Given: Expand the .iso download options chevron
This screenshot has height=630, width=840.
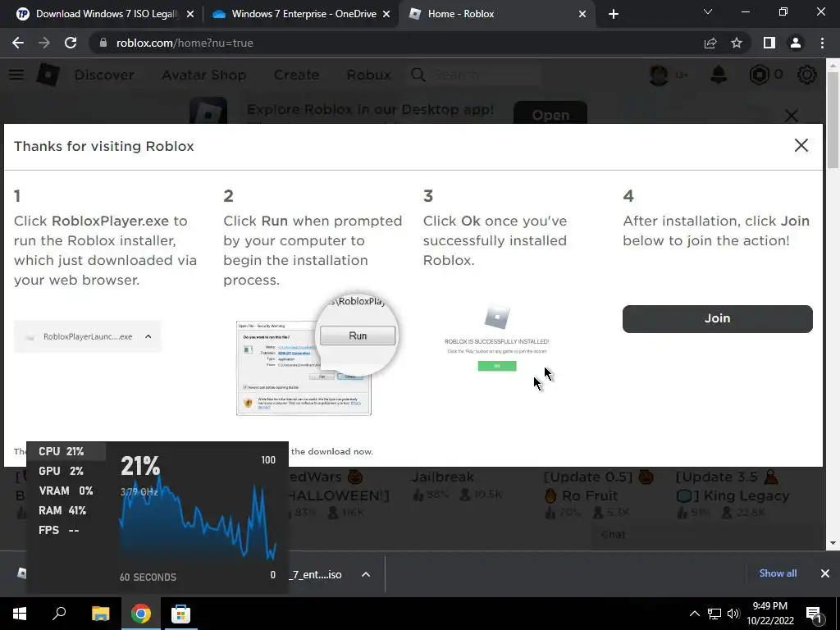Looking at the screenshot, I should (x=366, y=574).
